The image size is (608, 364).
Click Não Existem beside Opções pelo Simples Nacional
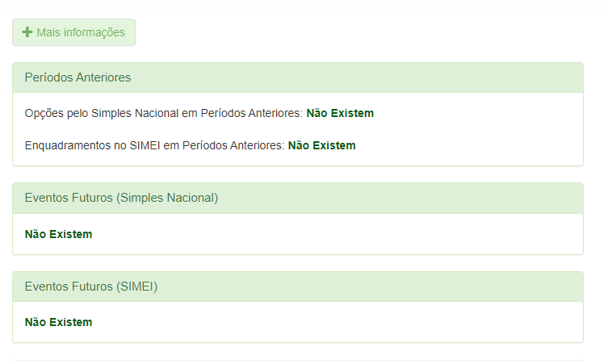[340, 113]
